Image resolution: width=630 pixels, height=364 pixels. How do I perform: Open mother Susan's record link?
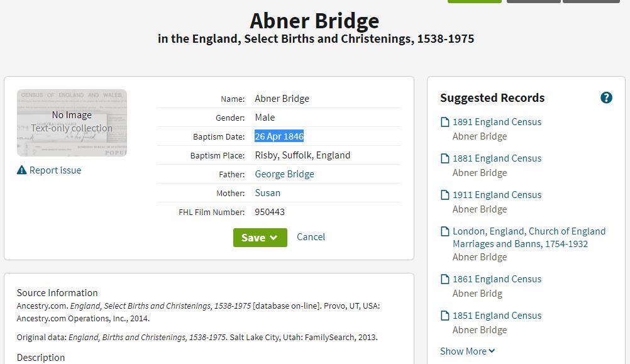pos(268,193)
